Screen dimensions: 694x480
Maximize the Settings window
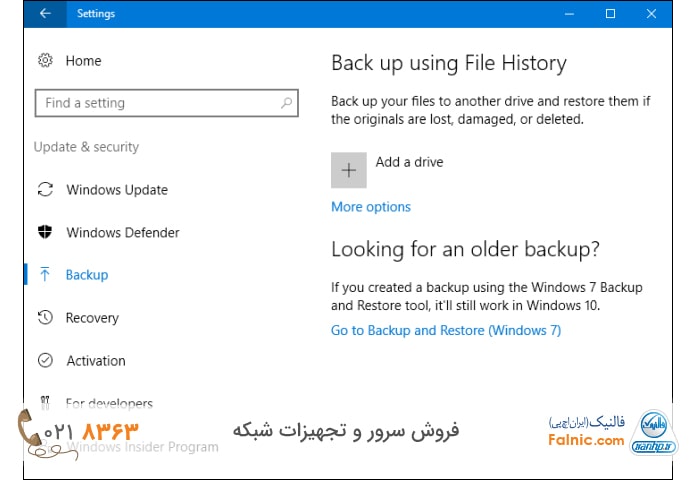coord(610,14)
